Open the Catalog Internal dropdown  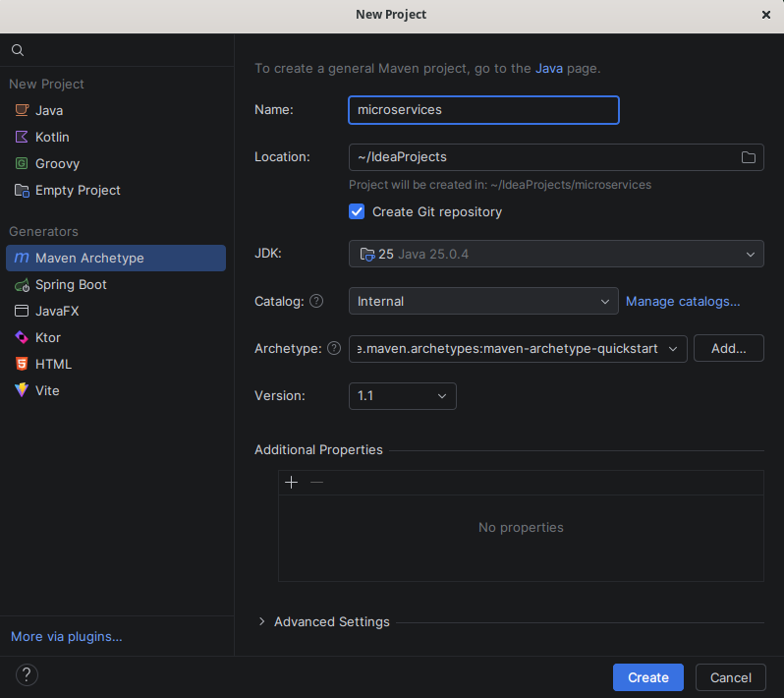point(483,301)
